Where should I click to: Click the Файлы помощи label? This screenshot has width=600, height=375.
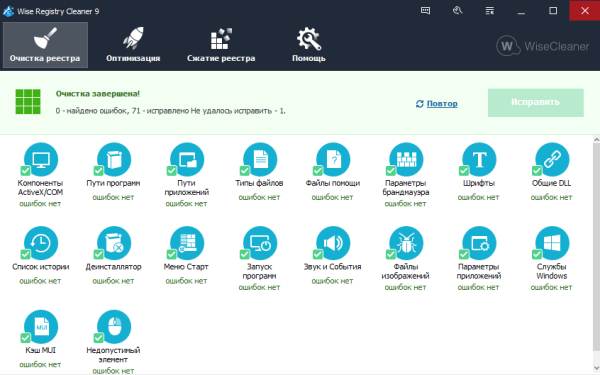tap(333, 183)
